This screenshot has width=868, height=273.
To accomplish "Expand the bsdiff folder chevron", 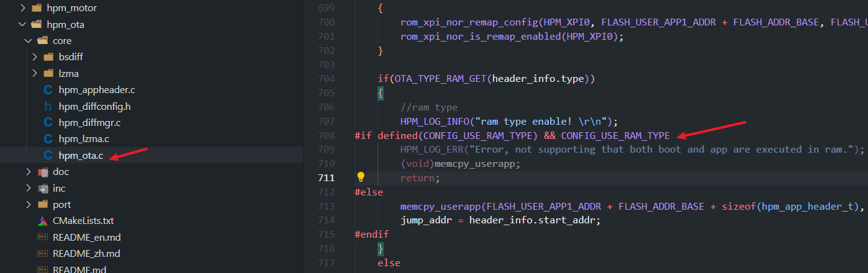I will click(35, 57).
